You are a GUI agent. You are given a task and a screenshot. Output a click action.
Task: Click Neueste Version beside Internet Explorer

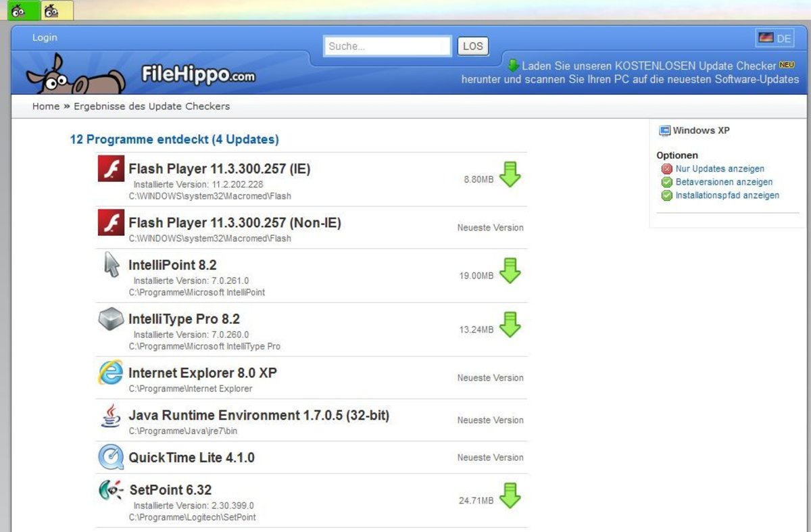pos(490,378)
